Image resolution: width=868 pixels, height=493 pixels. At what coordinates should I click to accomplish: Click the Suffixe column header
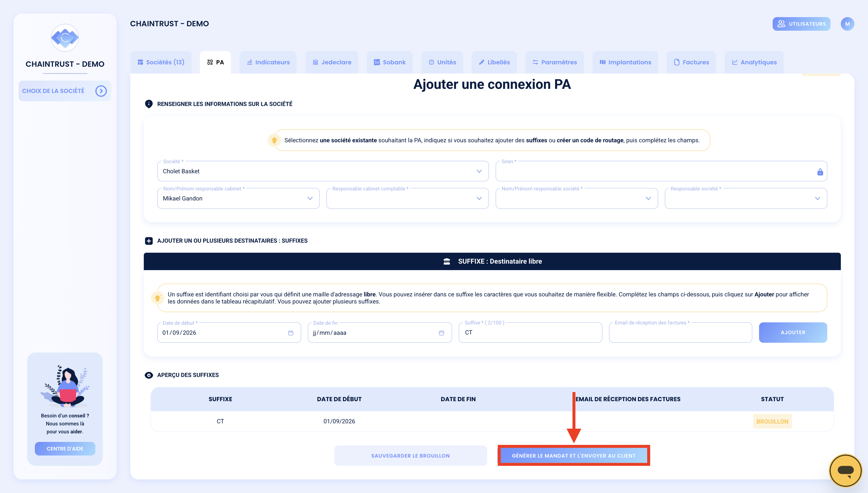pos(220,399)
